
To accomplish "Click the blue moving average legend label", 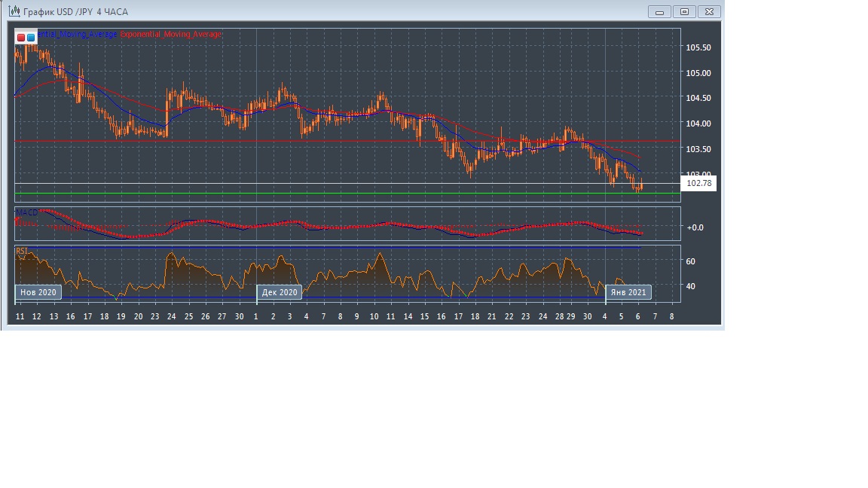I will (x=77, y=35).
